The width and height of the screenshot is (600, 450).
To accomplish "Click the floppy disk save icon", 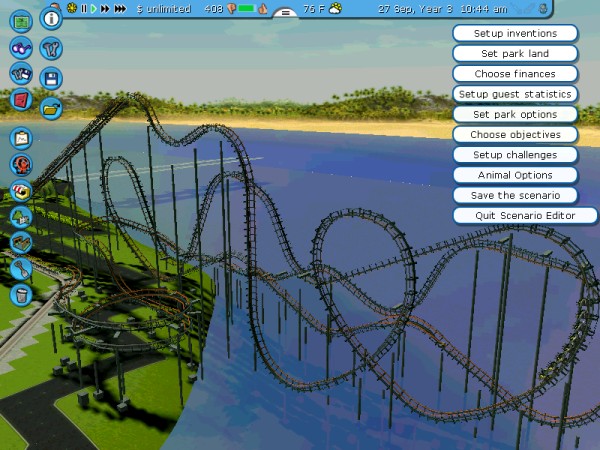I will pyautogui.click(x=51, y=78).
